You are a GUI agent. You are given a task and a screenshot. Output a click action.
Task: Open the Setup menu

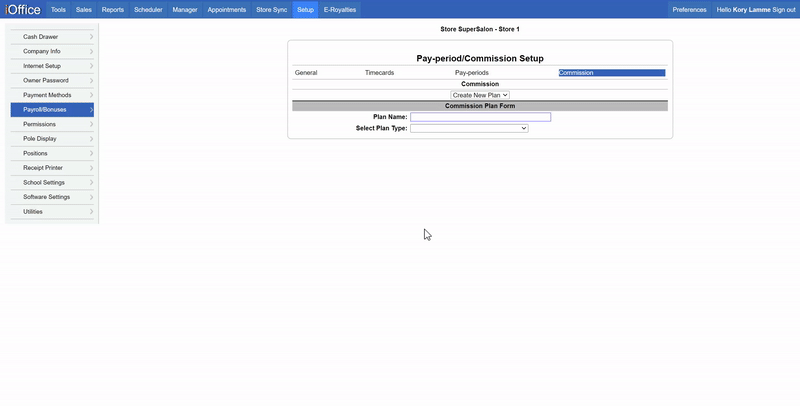(x=306, y=10)
